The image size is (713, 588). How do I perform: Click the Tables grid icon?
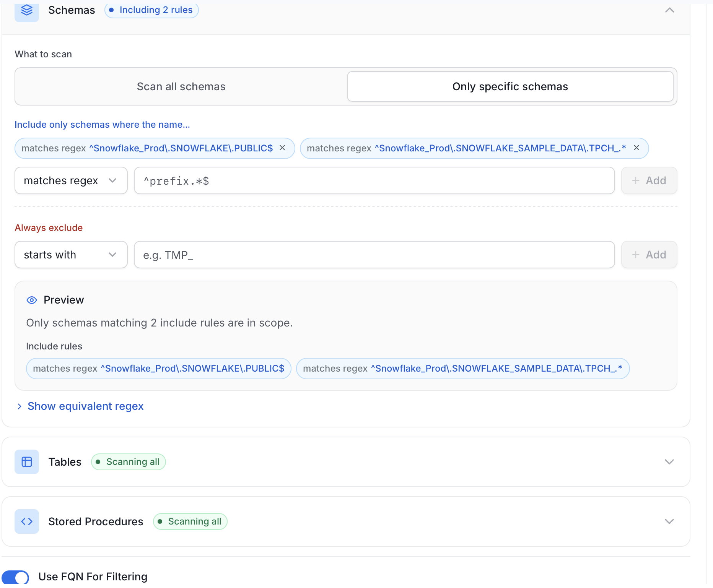27,462
